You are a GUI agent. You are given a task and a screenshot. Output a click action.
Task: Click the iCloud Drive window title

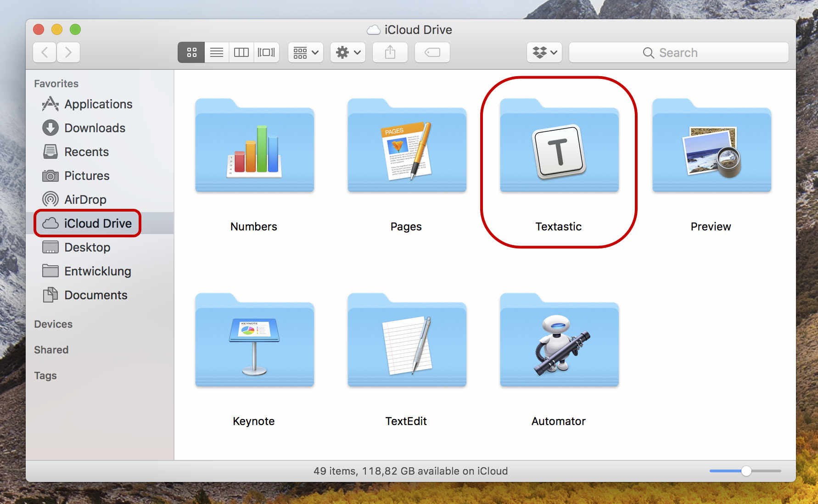tap(418, 30)
